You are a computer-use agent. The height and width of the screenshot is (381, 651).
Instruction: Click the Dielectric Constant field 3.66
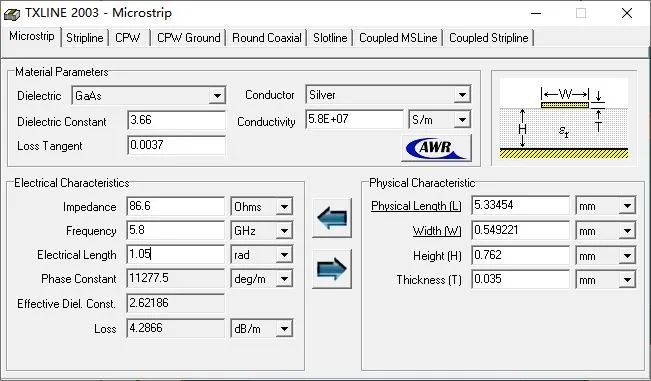[176, 120]
